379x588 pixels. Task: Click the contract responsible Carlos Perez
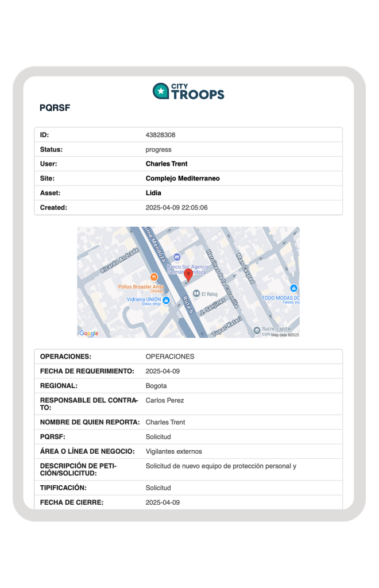(165, 400)
